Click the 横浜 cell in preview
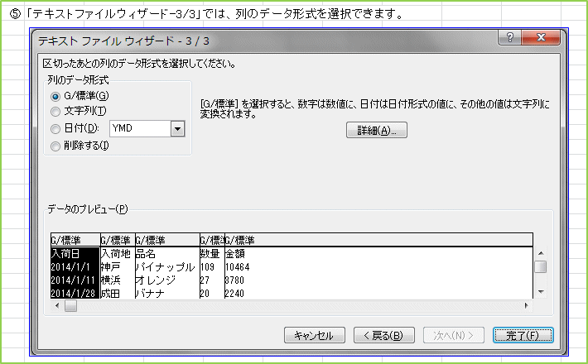 pyautogui.click(x=111, y=280)
